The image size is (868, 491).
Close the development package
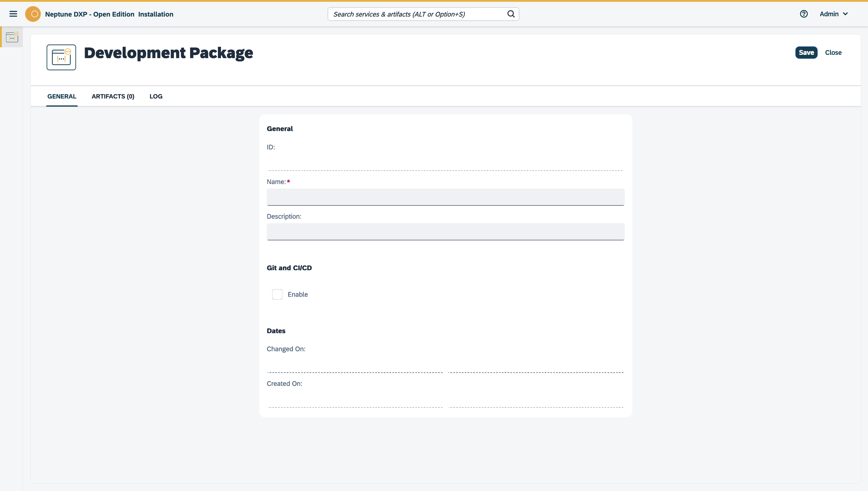coord(833,53)
